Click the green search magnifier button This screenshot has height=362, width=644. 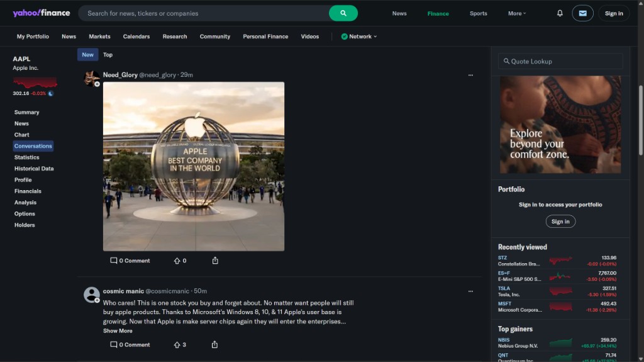[343, 13]
